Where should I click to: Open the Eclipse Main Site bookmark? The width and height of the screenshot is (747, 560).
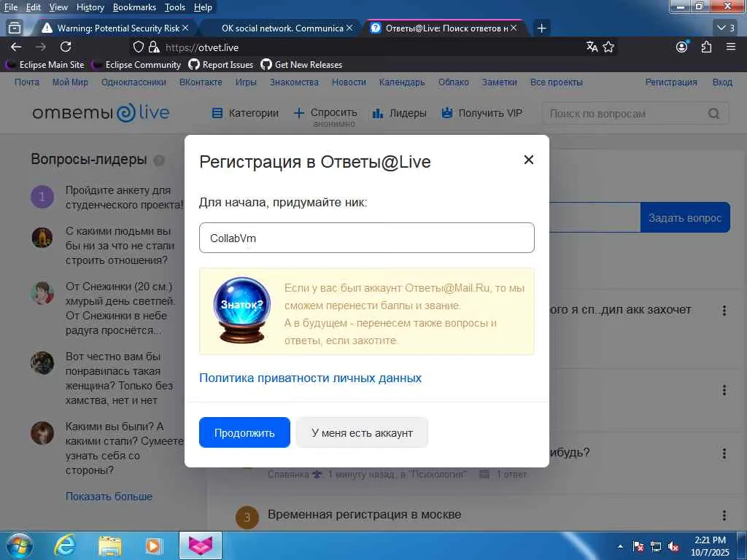click(x=45, y=64)
